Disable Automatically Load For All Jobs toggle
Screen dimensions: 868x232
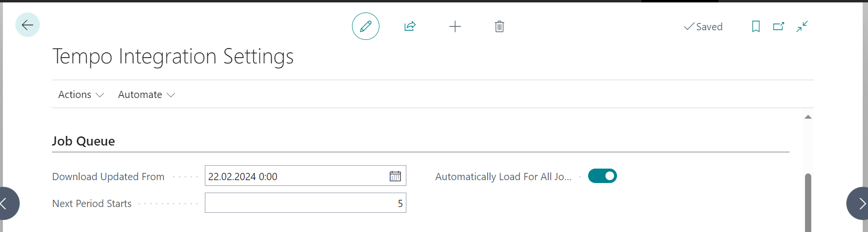coord(602,176)
